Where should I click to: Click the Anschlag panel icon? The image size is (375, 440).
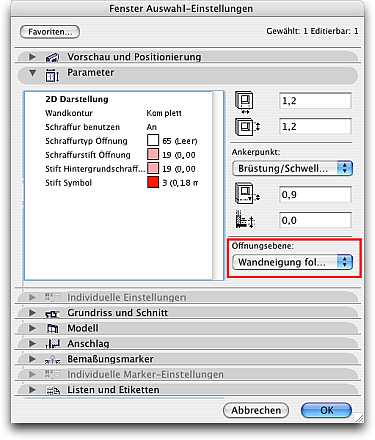tap(53, 344)
